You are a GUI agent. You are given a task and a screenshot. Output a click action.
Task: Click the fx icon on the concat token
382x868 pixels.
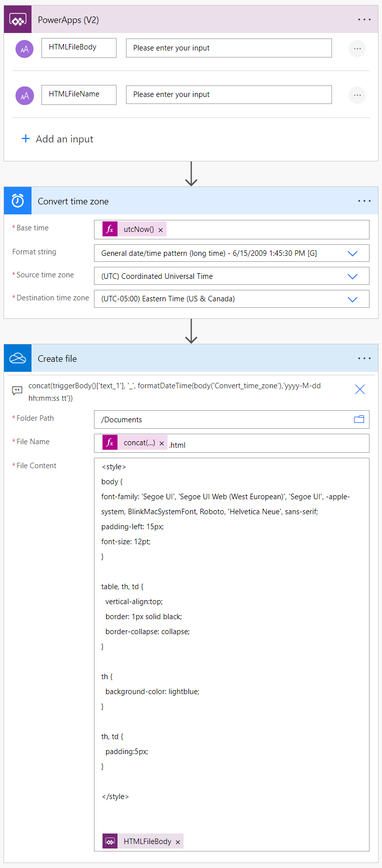click(109, 443)
